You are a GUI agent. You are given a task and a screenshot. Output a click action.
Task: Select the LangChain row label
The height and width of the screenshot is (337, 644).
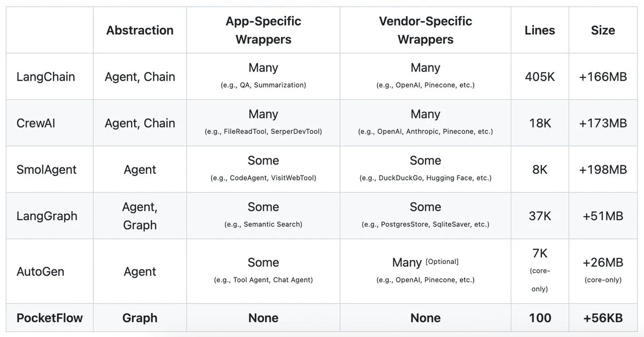pos(46,77)
